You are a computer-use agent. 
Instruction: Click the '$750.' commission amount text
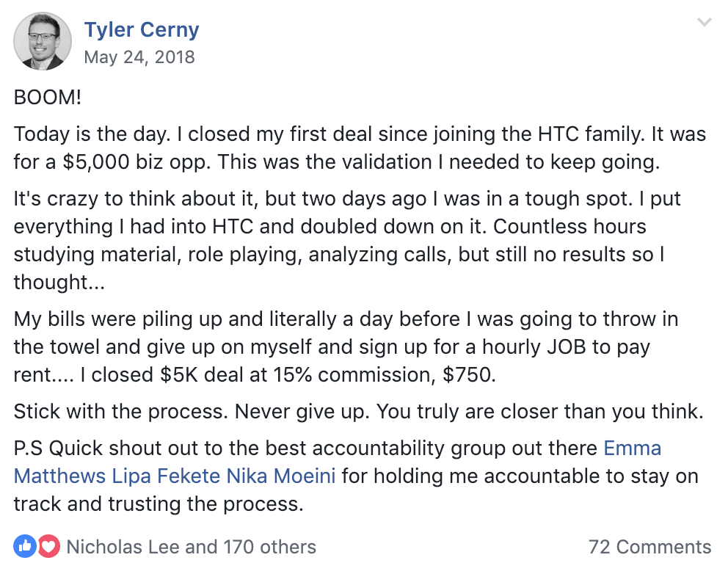click(469, 374)
